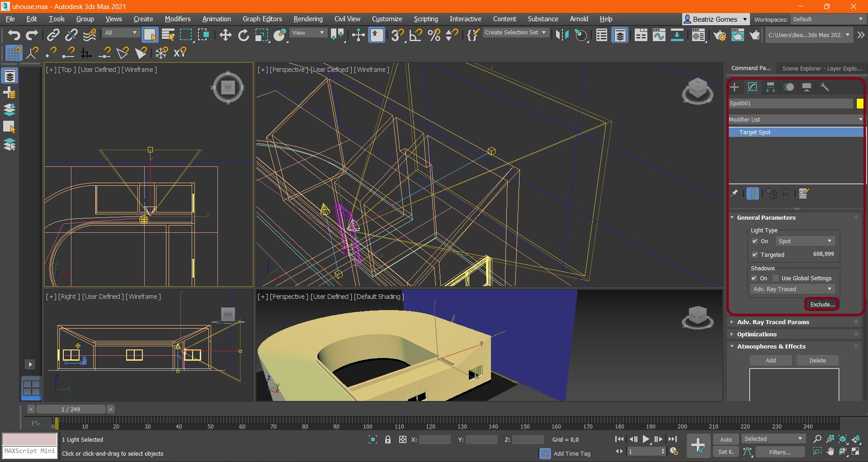Open Render Setup dialog
This screenshot has height=462, width=868.
coord(720,35)
